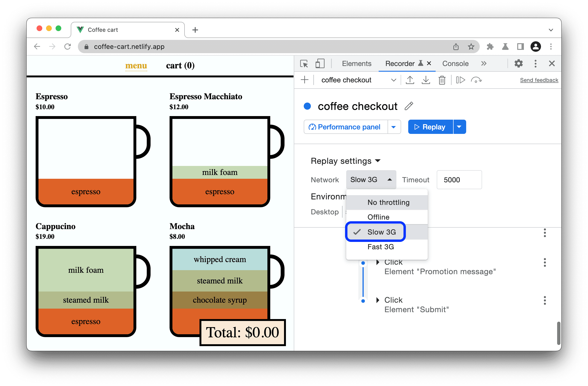Viewport: 588px width, 386px height.
Task: Click the Replay button to start recording playback
Action: (431, 127)
